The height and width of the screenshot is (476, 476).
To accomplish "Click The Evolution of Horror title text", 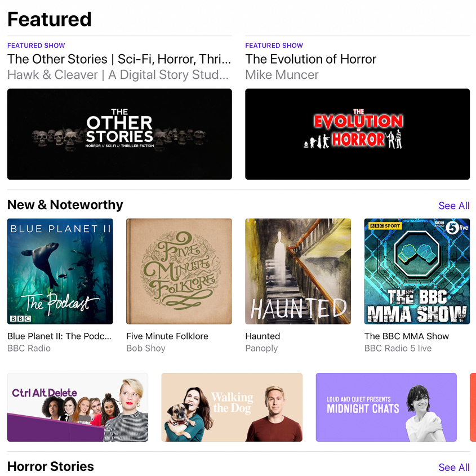I will 310,59.
